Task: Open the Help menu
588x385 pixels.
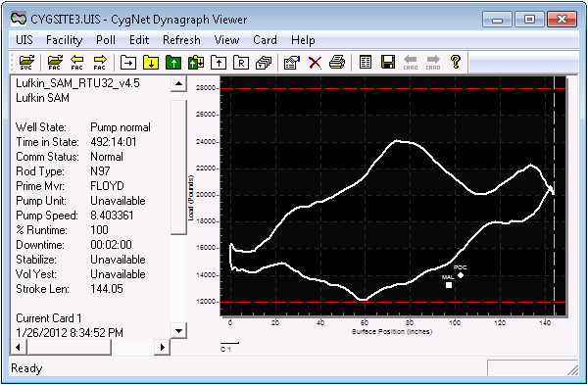Action: click(303, 40)
